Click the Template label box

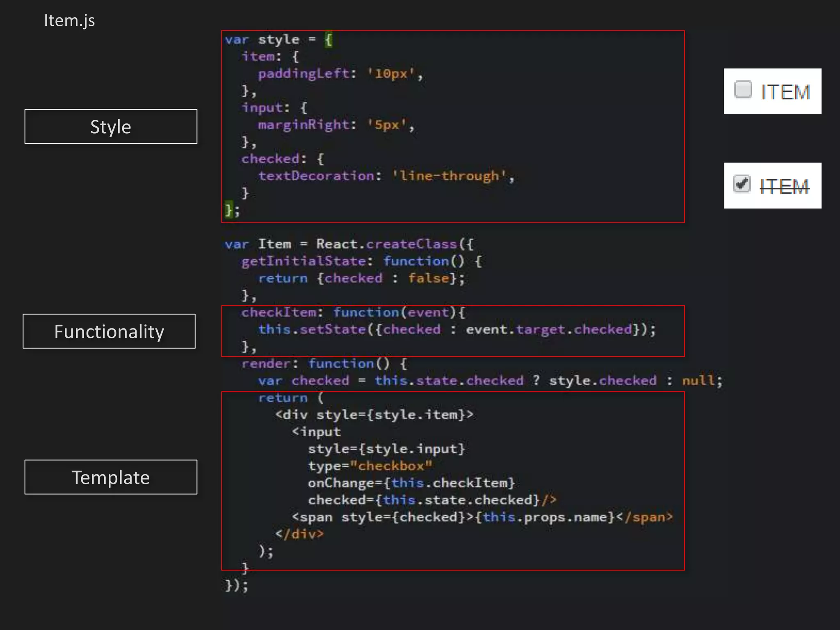(x=111, y=477)
